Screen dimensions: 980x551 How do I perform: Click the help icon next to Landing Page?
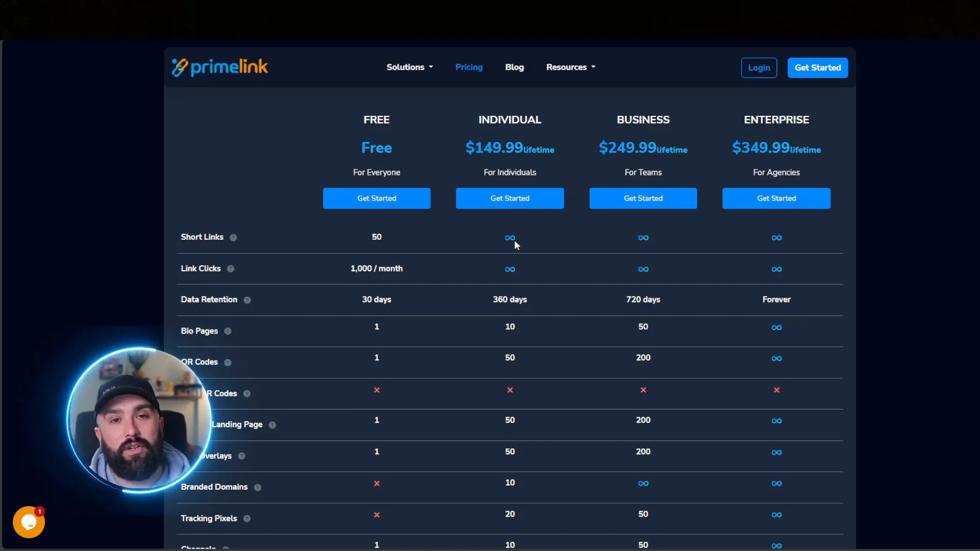(273, 425)
